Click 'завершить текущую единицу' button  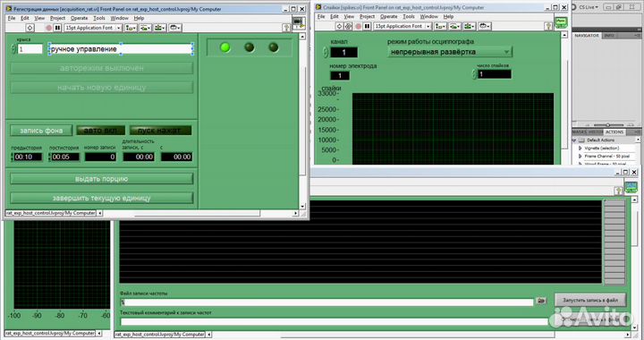click(x=101, y=198)
